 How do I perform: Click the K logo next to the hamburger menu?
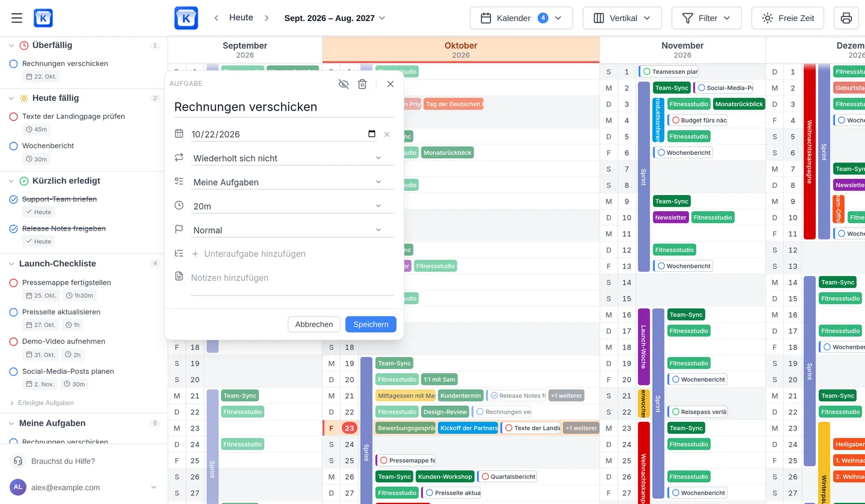coord(43,18)
